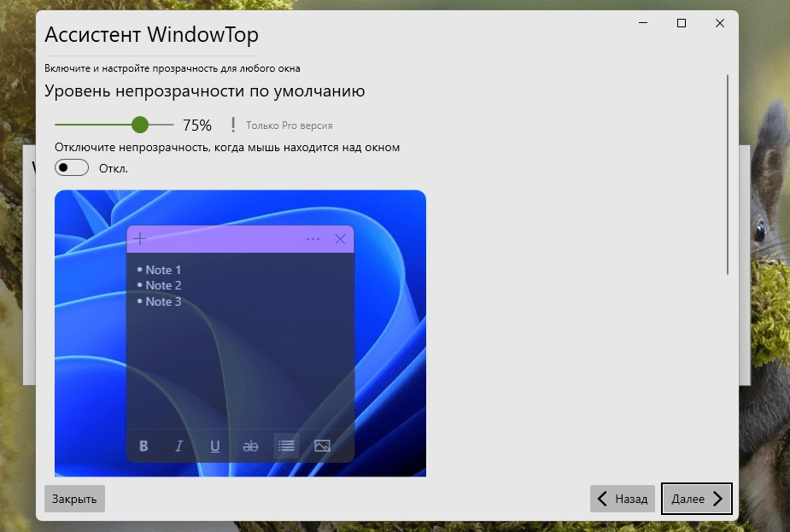Maximize the WindowTop assistant window
The image size is (790, 532).
point(682,23)
